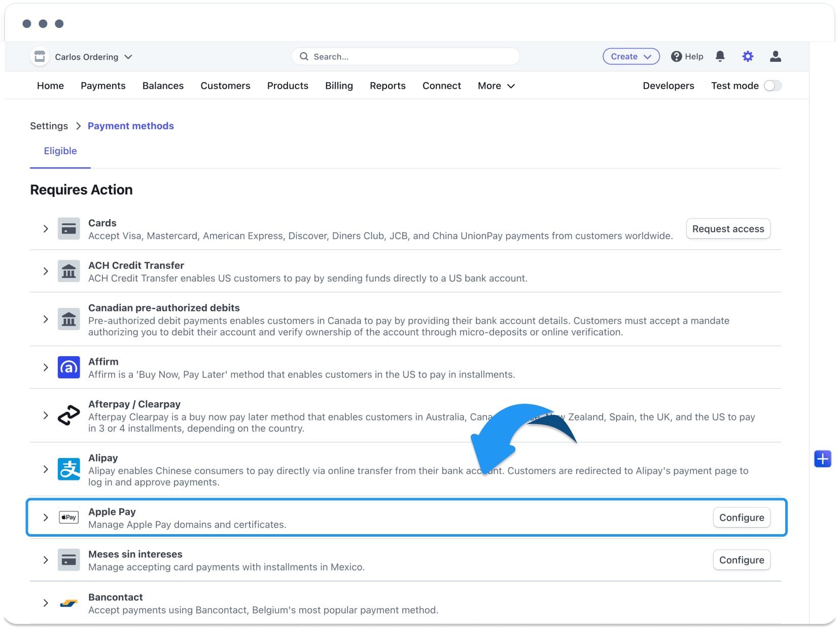Open the Create dropdown
Image resolution: width=840 pixels, height=628 pixels.
pyautogui.click(x=631, y=56)
